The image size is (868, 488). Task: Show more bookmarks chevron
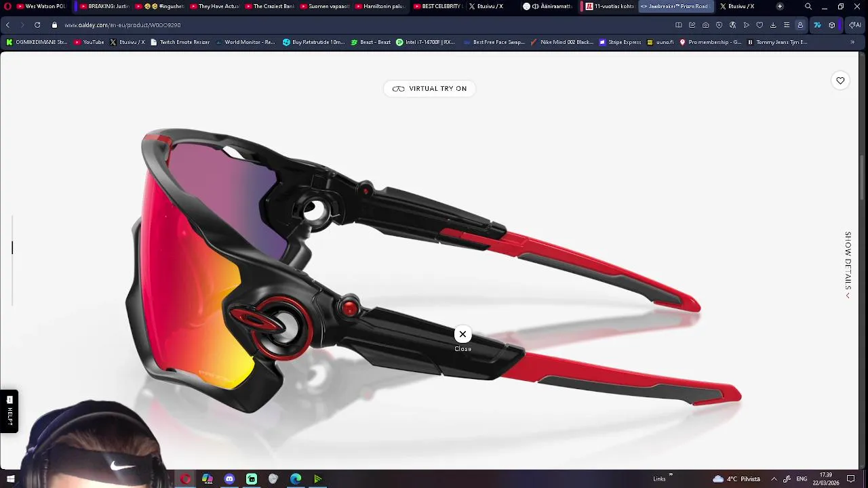[x=852, y=42]
